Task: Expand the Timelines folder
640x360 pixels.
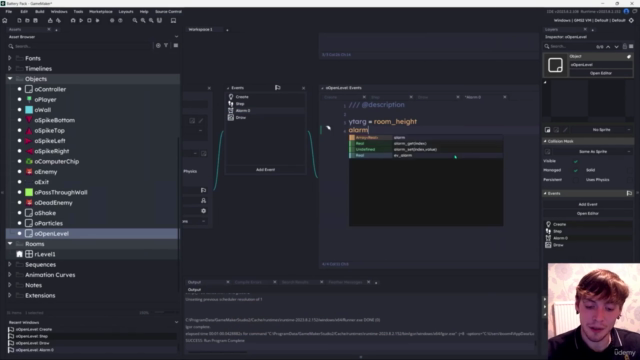Action: [x=10, y=69]
